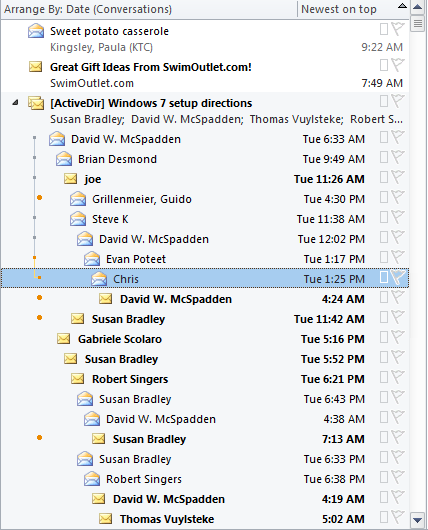Flag the Thomas Vuylsteke 5:02 AM message
Viewport: 428px width, 530px height.
tap(398, 517)
